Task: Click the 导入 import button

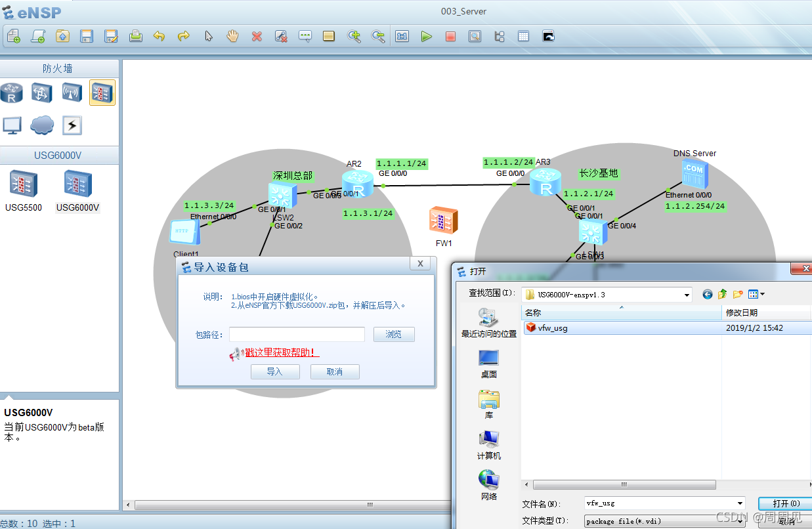Action: pyautogui.click(x=275, y=371)
